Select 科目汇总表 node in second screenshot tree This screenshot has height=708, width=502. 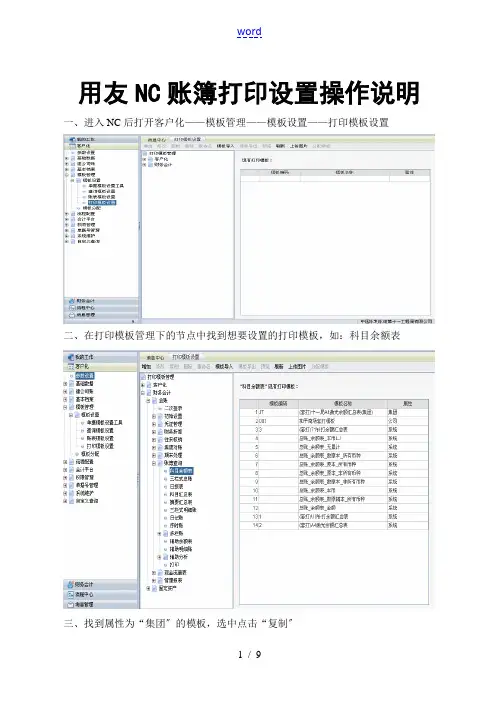[x=181, y=494]
